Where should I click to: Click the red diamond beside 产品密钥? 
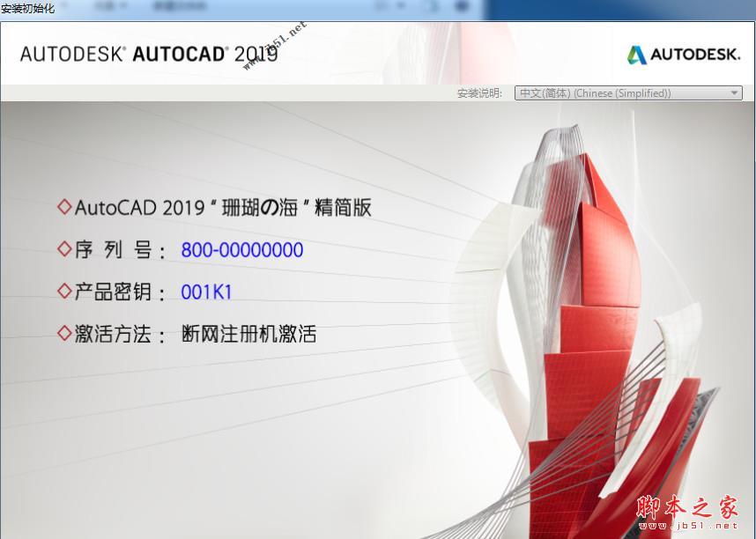tap(63, 291)
